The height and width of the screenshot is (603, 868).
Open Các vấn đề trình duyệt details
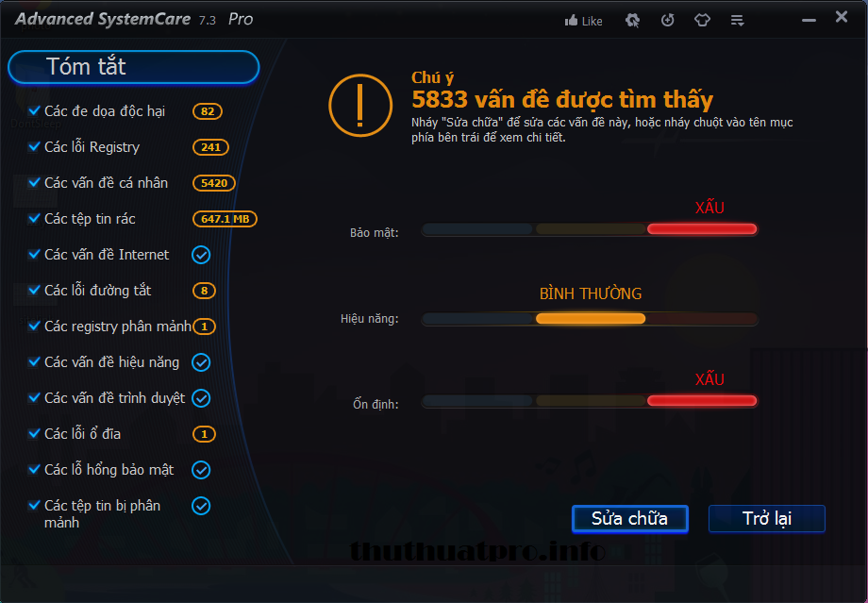tap(114, 398)
